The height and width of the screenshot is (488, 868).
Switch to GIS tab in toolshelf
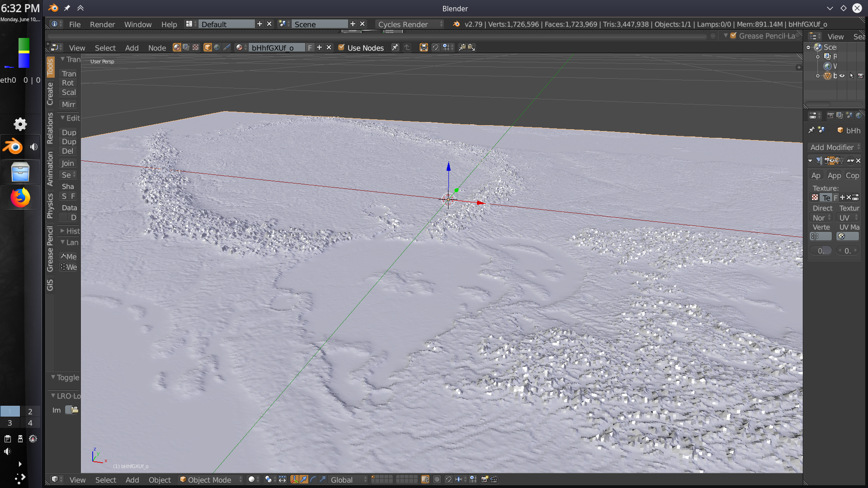50,285
